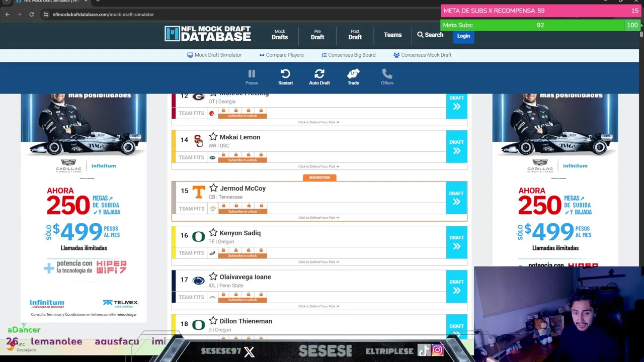Click the Meta Subs green progress bar
This screenshot has height=362, width=644.
coord(540,25)
